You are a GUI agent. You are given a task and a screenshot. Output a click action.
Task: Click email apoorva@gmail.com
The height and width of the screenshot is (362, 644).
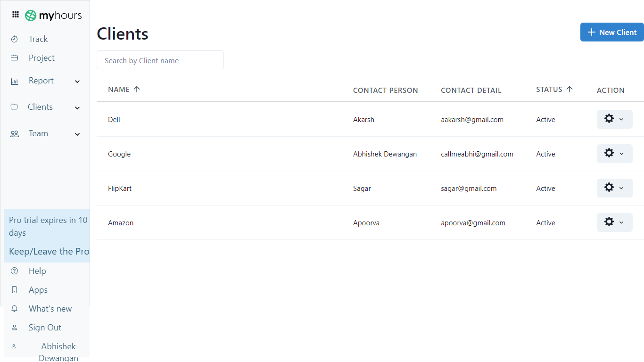473,223
